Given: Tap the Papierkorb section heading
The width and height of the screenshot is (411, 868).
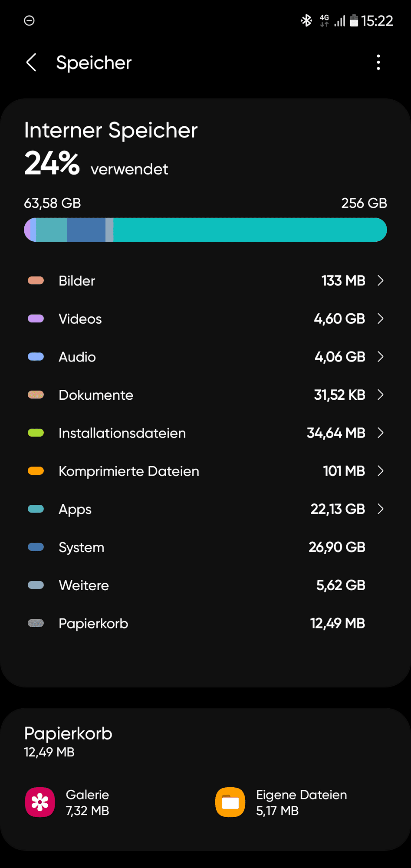Looking at the screenshot, I should pos(68,733).
